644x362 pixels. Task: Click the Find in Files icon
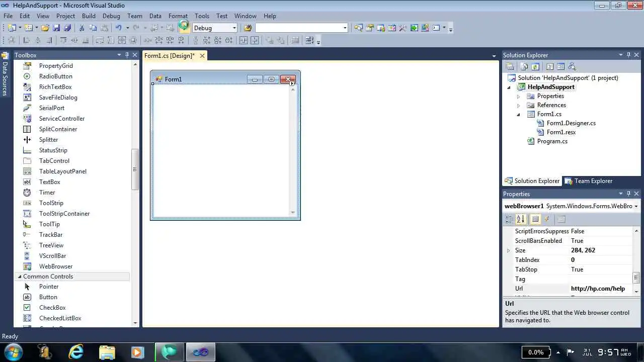click(x=248, y=28)
